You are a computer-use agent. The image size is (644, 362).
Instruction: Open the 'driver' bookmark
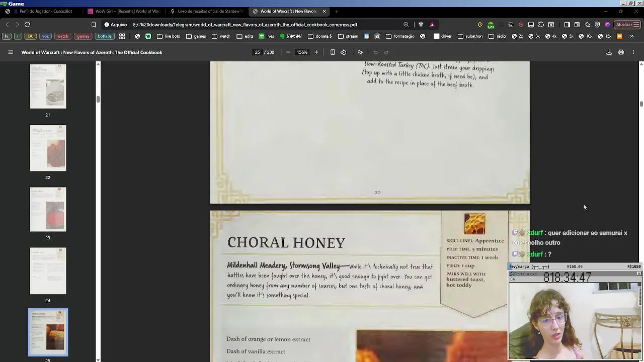443,36
